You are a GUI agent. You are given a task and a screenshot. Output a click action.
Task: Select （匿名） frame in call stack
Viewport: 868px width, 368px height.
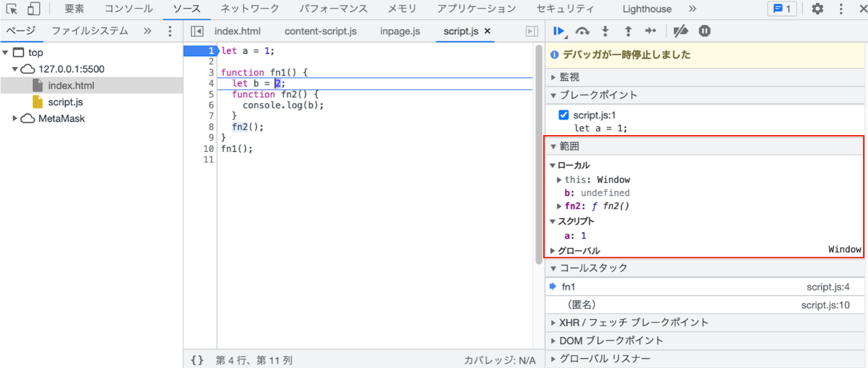click(x=705, y=305)
